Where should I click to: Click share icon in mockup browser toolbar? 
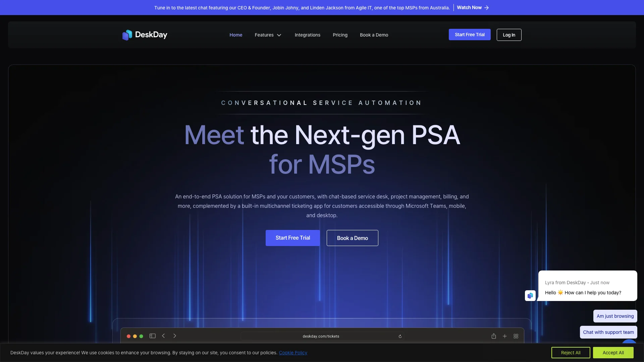click(494, 336)
